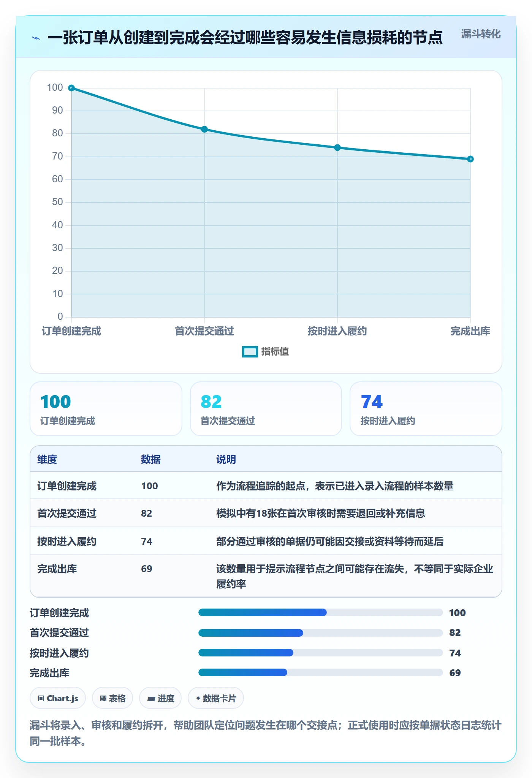Click the 数据卡片 chip

[x=216, y=698]
